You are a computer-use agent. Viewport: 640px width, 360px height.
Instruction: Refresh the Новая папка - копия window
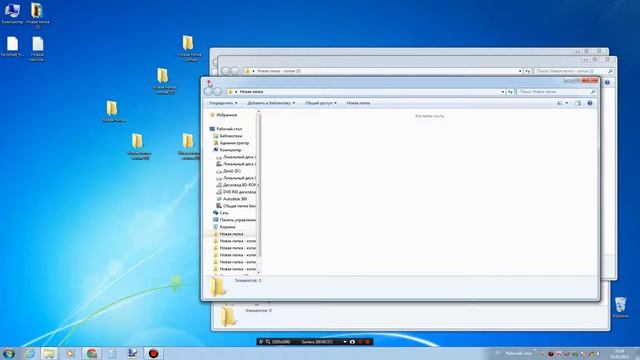[x=527, y=71]
